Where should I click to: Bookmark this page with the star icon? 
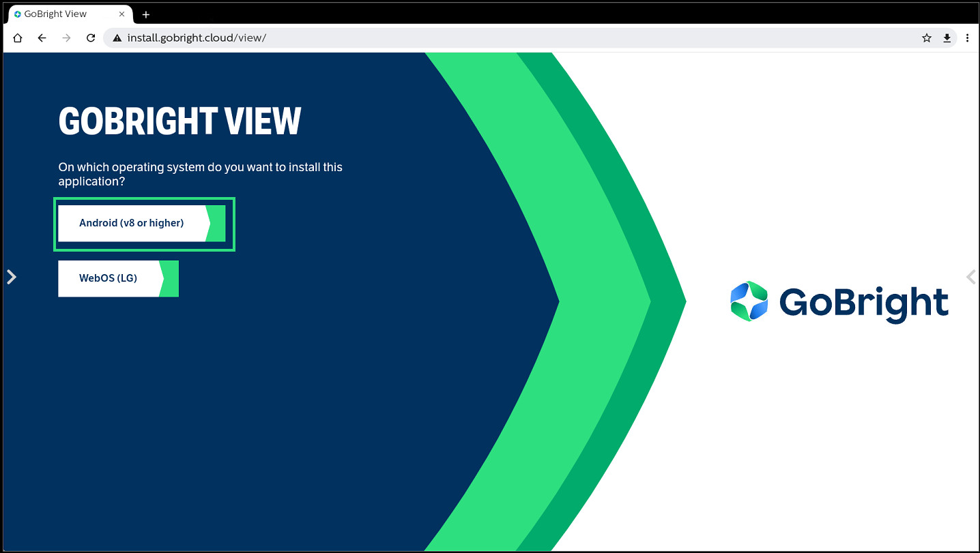tap(926, 38)
